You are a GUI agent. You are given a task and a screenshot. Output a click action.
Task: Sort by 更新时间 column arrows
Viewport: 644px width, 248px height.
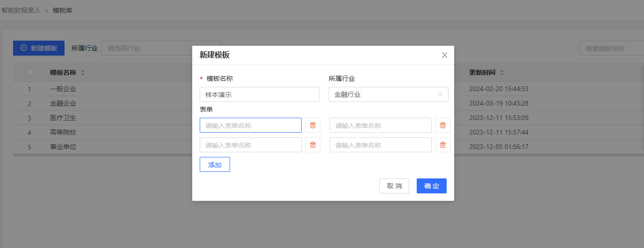tap(502, 73)
